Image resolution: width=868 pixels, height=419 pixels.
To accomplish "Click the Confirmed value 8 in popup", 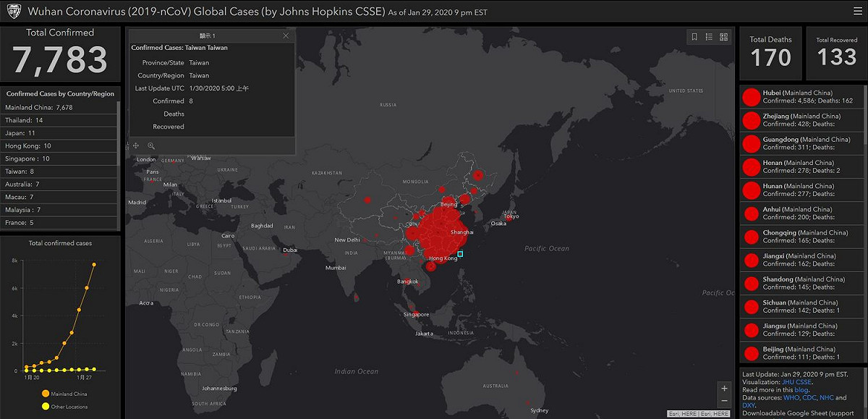I will [x=191, y=101].
